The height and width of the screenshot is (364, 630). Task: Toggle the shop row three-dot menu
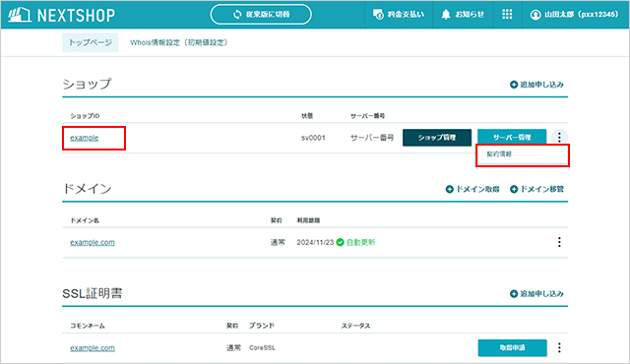pos(559,138)
